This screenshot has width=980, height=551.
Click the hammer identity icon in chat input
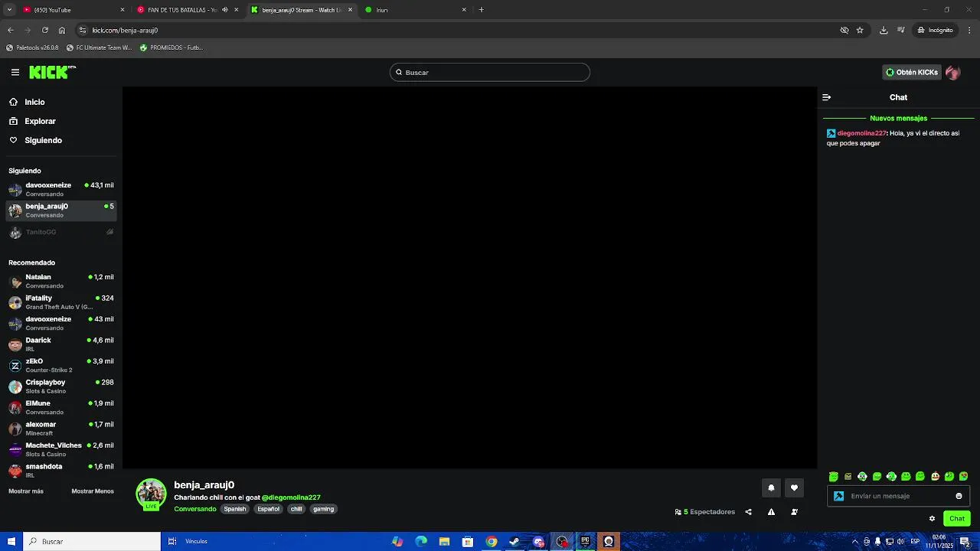(x=838, y=496)
